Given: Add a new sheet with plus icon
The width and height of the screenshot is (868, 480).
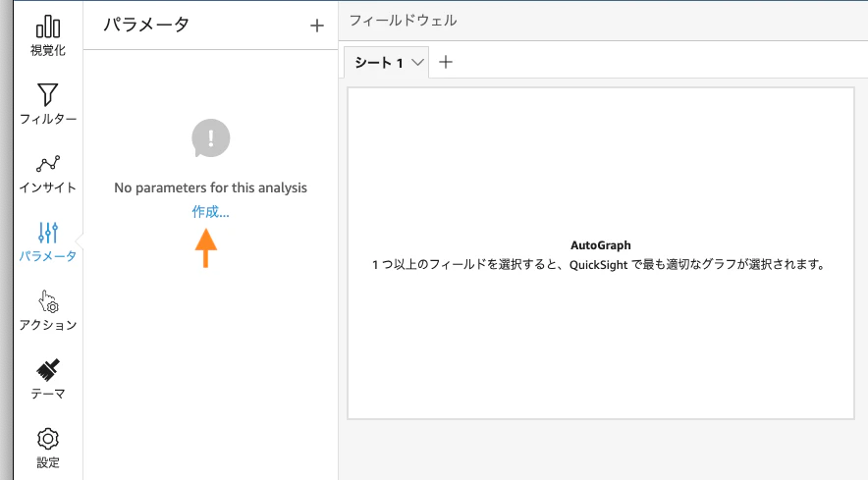Looking at the screenshot, I should coord(446,62).
